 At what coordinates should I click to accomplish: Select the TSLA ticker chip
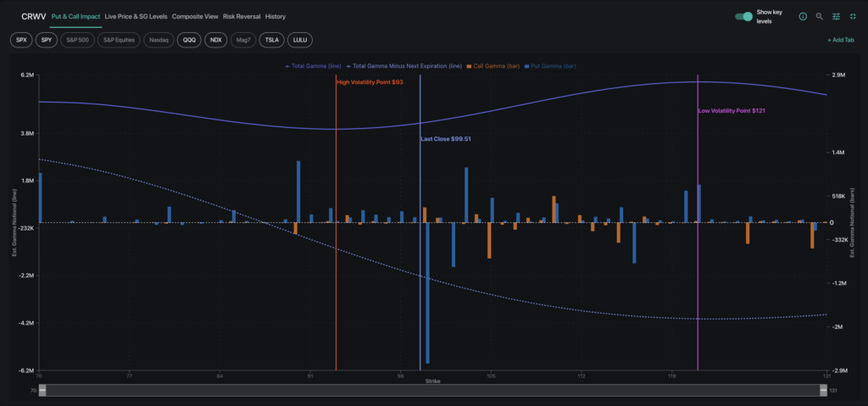(x=271, y=40)
